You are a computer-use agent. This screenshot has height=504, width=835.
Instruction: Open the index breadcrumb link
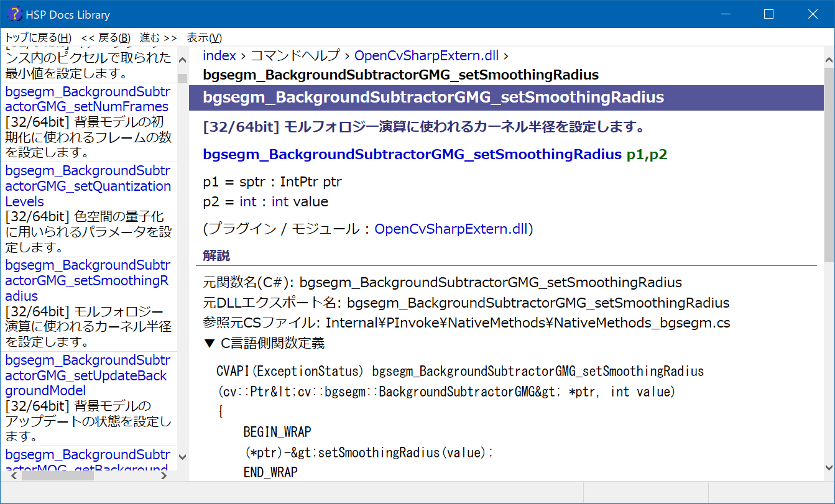point(219,55)
